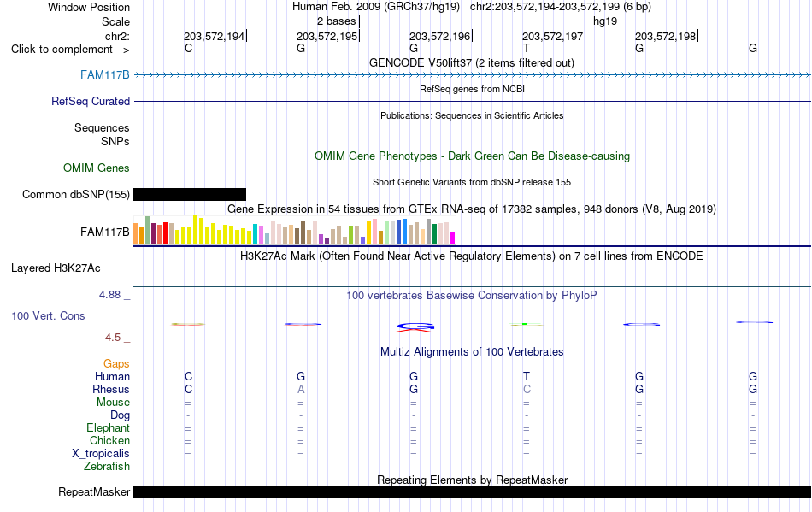Viewport: 812px width, 512px height.
Task: Click the H3K27Ac Mark ENCODE track title
Action: pyautogui.click(x=472, y=256)
